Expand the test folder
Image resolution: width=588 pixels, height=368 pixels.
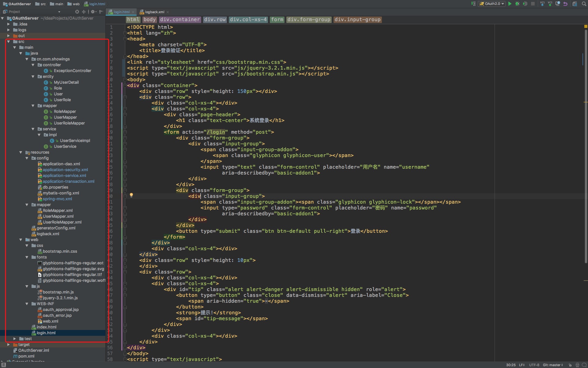tap(14, 339)
